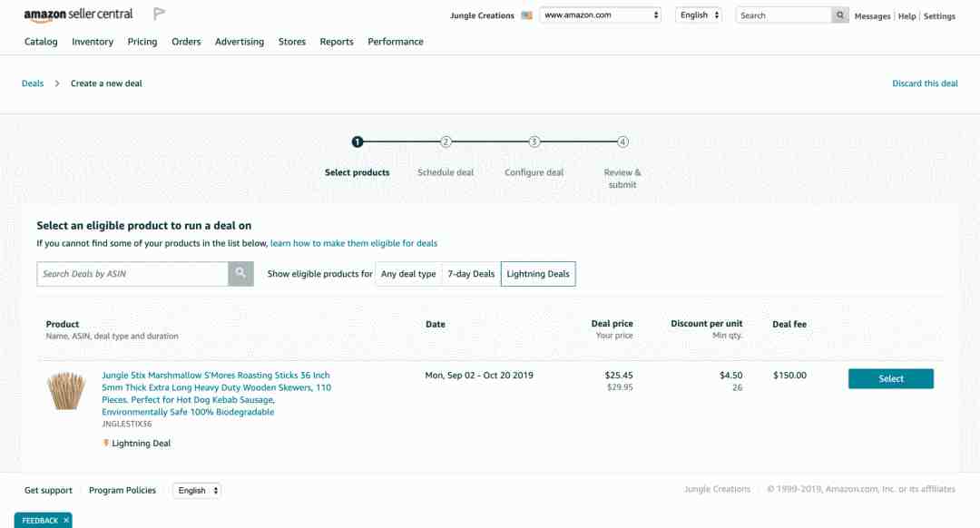Open the Advertising menu
This screenshot has height=528, width=980.
tap(240, 42)
